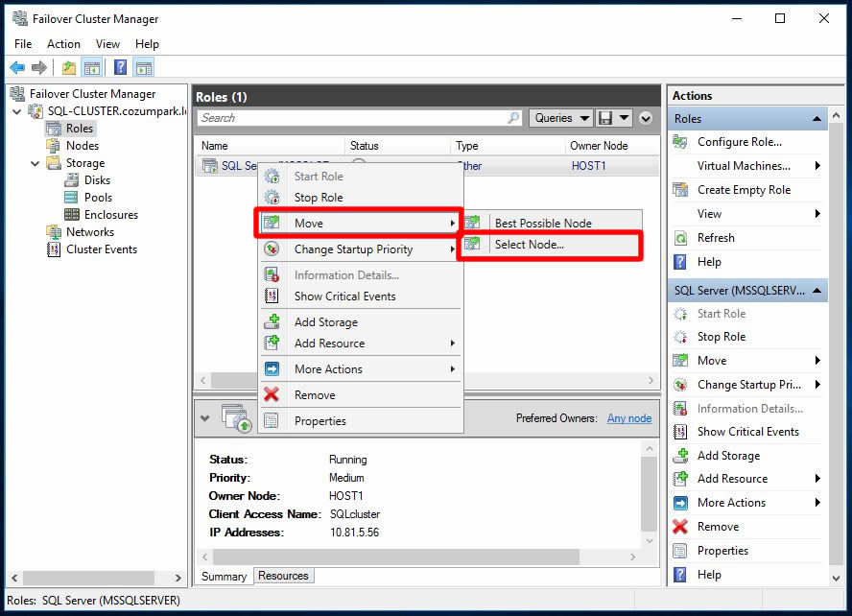The height and width of the screenshot is (616, 852).
Task: Open the Queries dropdown
Action: pos(560,118)
